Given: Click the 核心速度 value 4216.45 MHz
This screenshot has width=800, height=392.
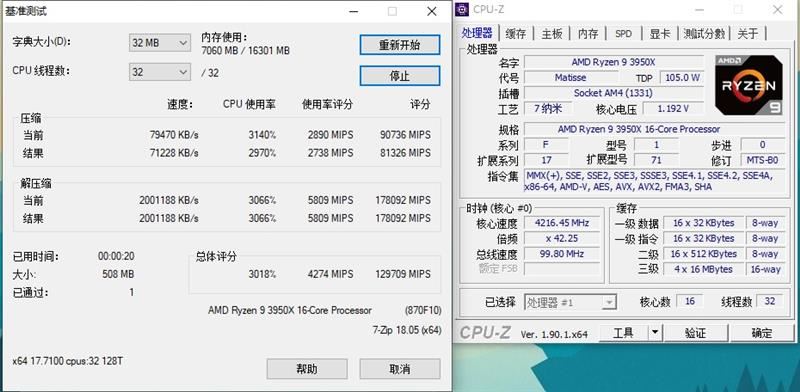Looking at the screenshot, I should pos(562,223).
